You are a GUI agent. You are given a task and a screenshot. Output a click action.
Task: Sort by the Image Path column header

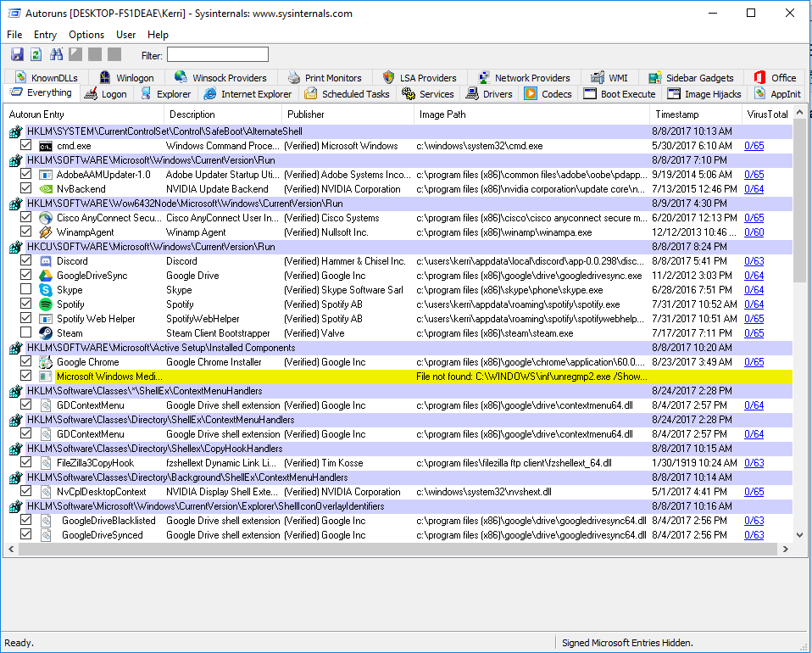coord(531,114)
